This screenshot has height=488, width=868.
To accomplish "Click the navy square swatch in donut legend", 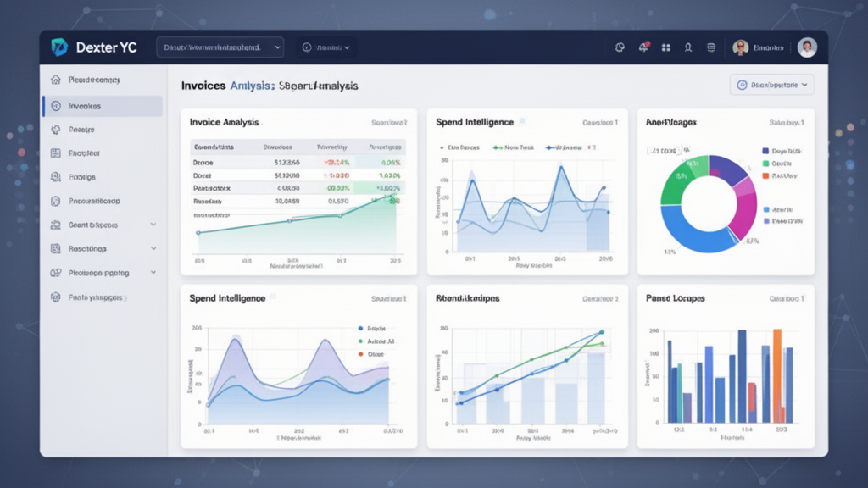I will (x=765, y=151).
